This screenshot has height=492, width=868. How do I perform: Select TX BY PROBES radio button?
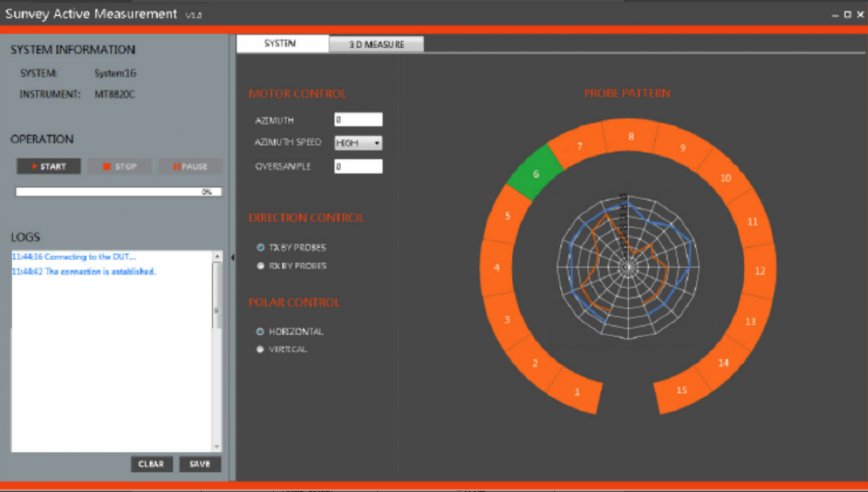260,247
